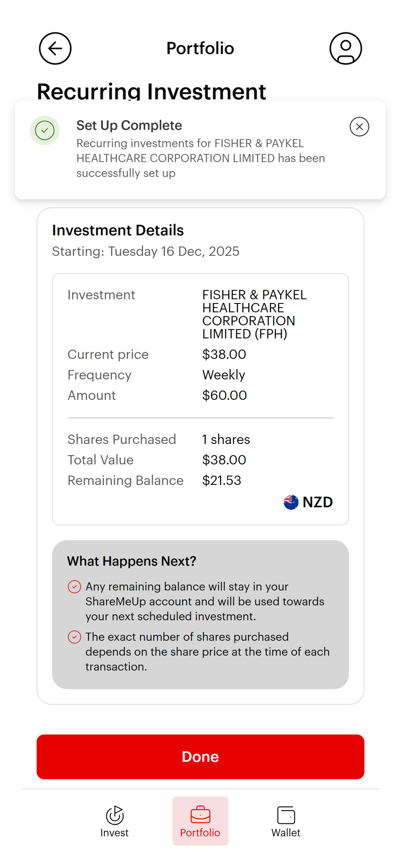Click the Recurring Investment heading
The width and height of the screenshot is (400, 868).
point(151,91)
